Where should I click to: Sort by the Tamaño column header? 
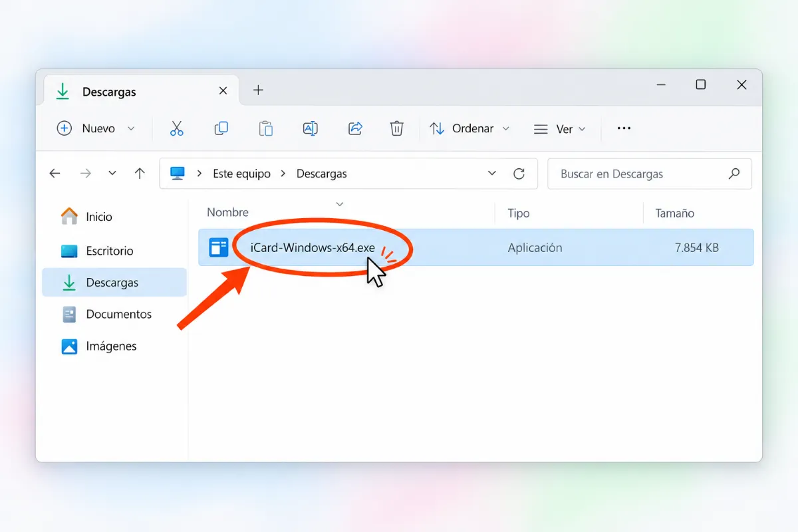675,213
